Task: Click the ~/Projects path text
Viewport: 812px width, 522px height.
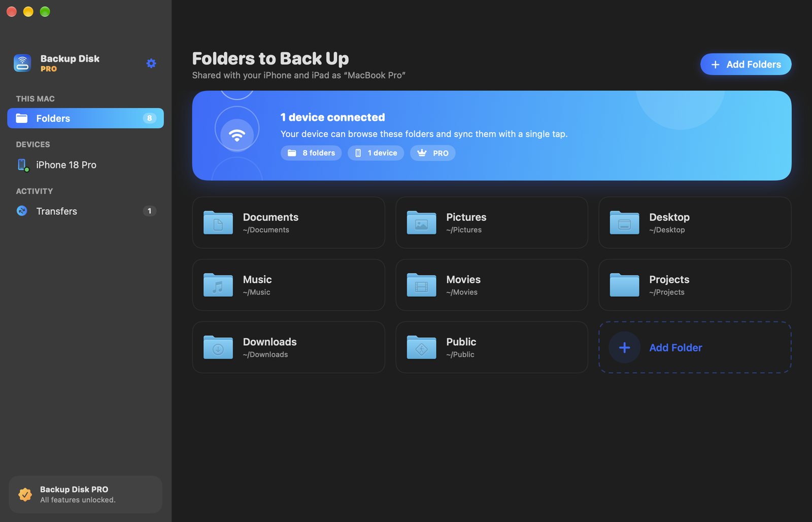Action: pyautogui.click(x=667, y=292)
